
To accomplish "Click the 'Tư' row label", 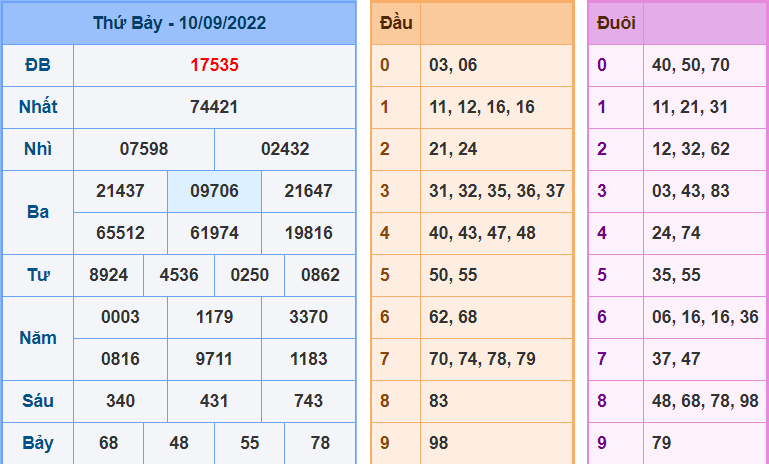I will pyautogui.click(x=38, y=275).
